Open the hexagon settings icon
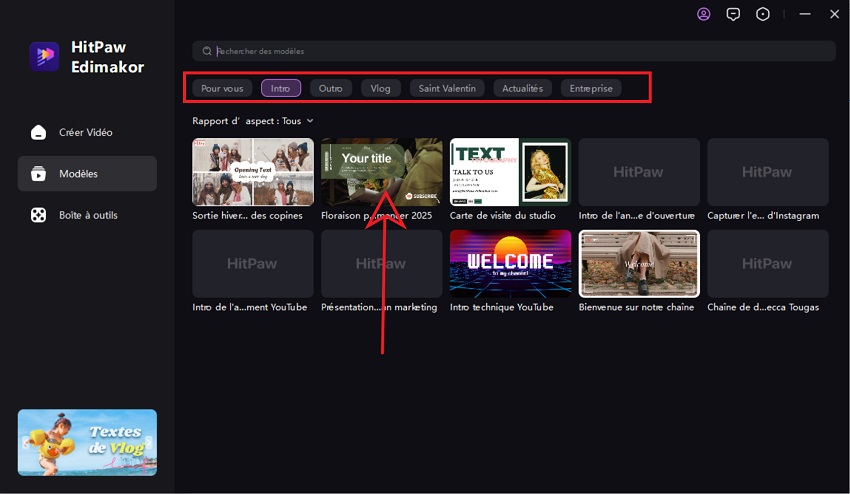 (x=763, y=14)
